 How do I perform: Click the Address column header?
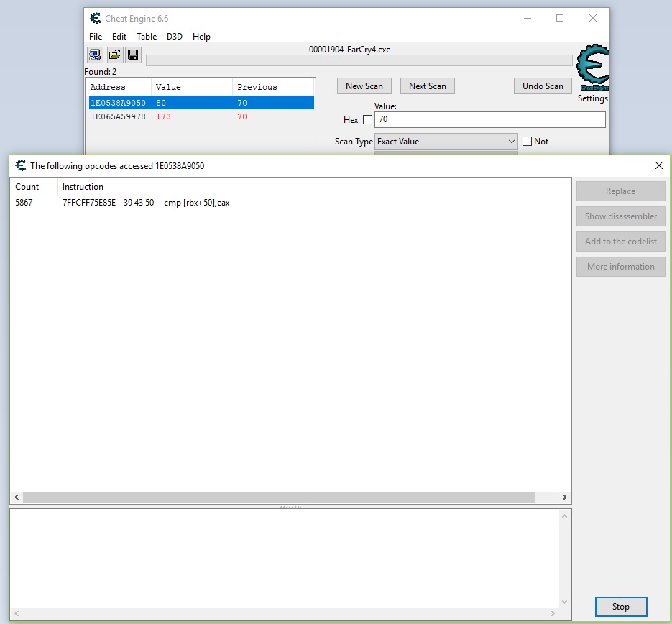[x=119, y=87]
